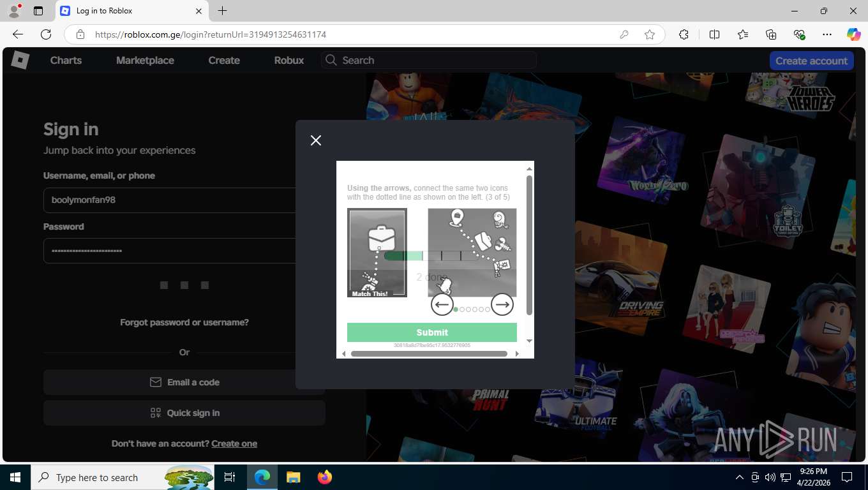Open the taskbar clock and date
The width and height of the screenshot is (868, 490).
pos(812,477)
